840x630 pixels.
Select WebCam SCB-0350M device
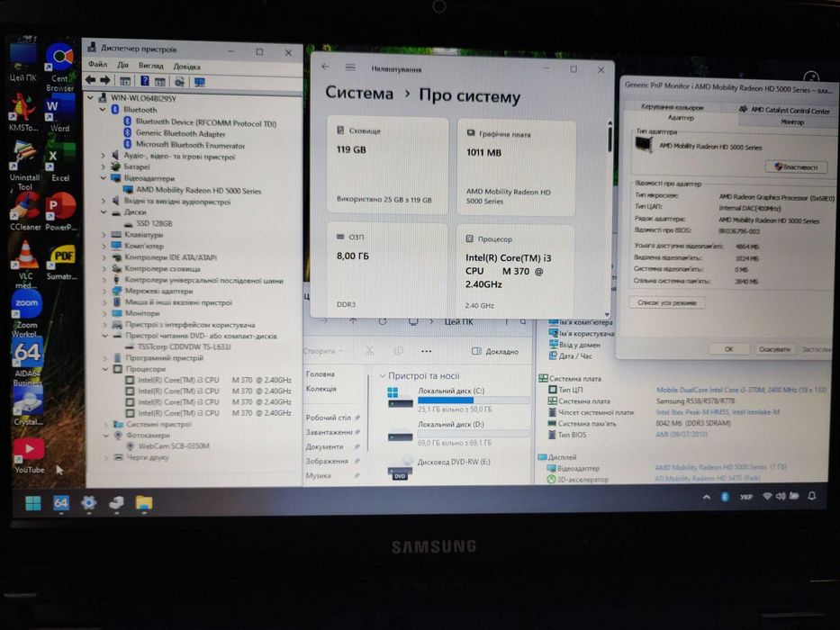point(167,445)
